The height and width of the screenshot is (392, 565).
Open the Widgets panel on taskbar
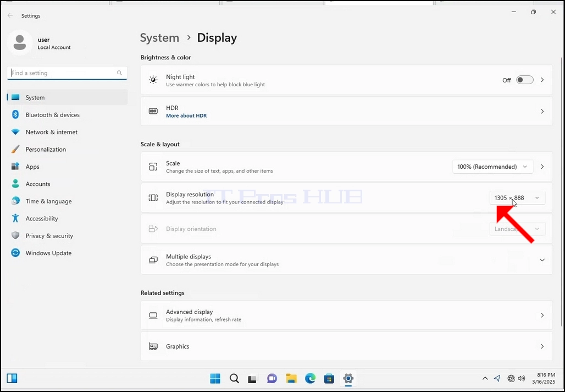pyautogui.click(x=12, y=378)
